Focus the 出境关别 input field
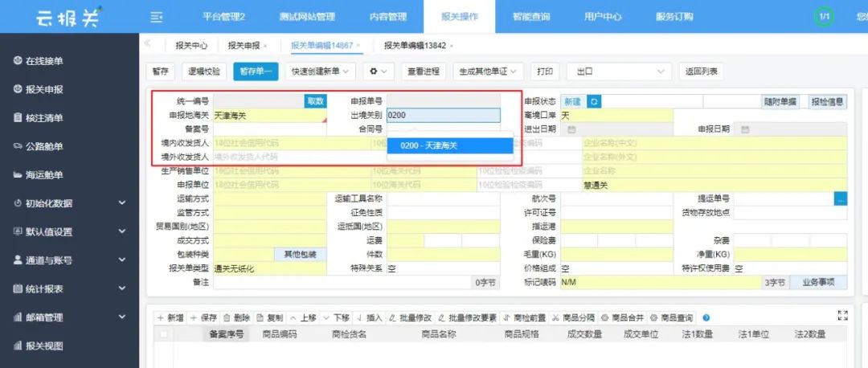This screenshot has width=868, height=368. click(443, 115)
